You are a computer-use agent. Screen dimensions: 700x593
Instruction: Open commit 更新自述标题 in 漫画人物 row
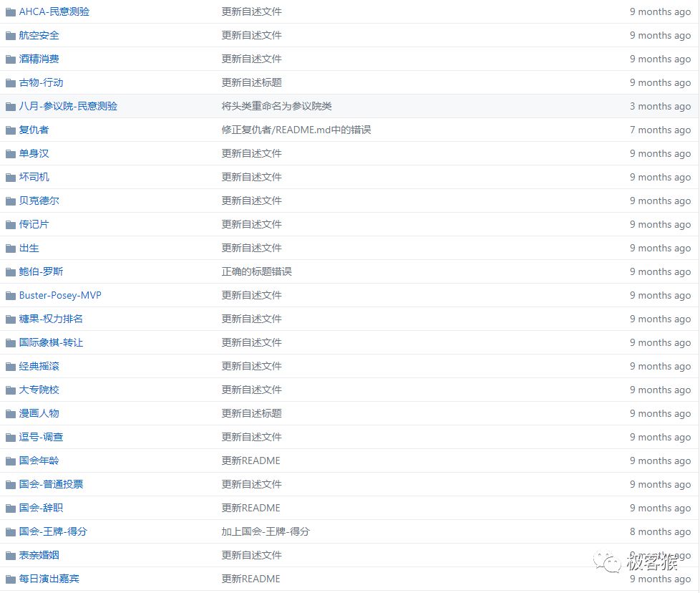[x=252, y=413]
